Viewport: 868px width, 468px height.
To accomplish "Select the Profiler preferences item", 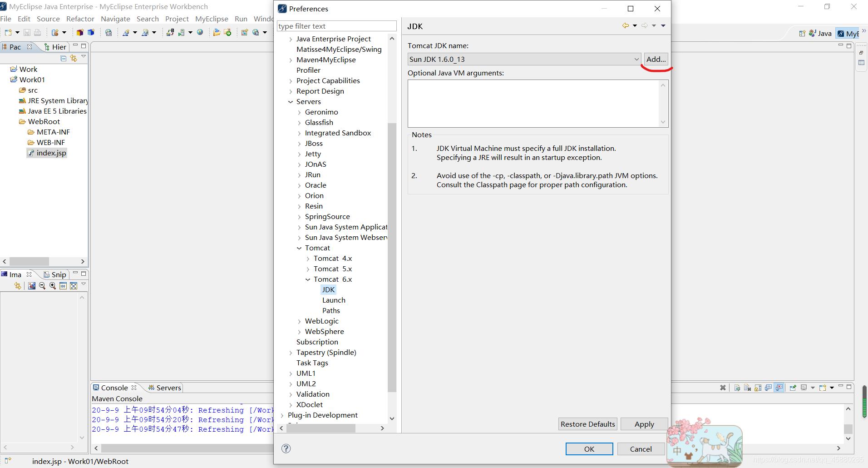I will pyautogui.click(x=308, y=70).
